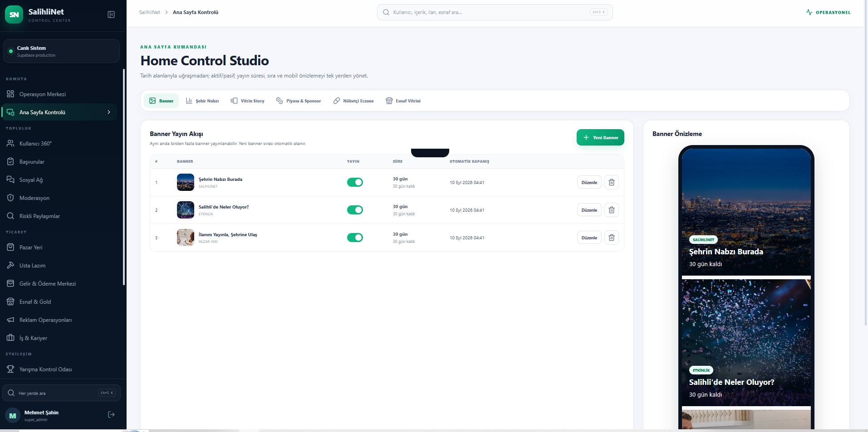Click the Pazar Yeri bag icon
This screenshot has width=868, height=432.
10,247
